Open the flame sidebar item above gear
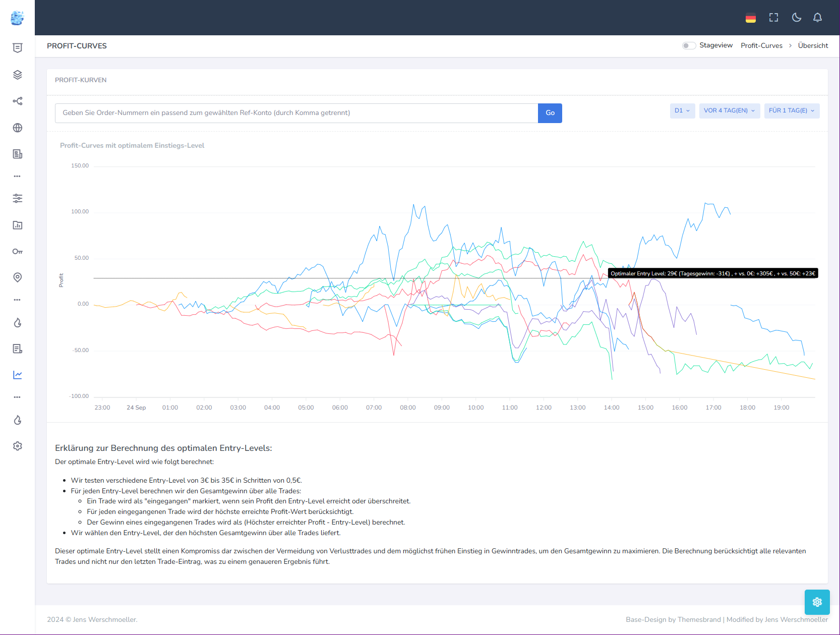The height and width of the screenshot is (635, 840). pyautogui.click(x=18, y=420)
